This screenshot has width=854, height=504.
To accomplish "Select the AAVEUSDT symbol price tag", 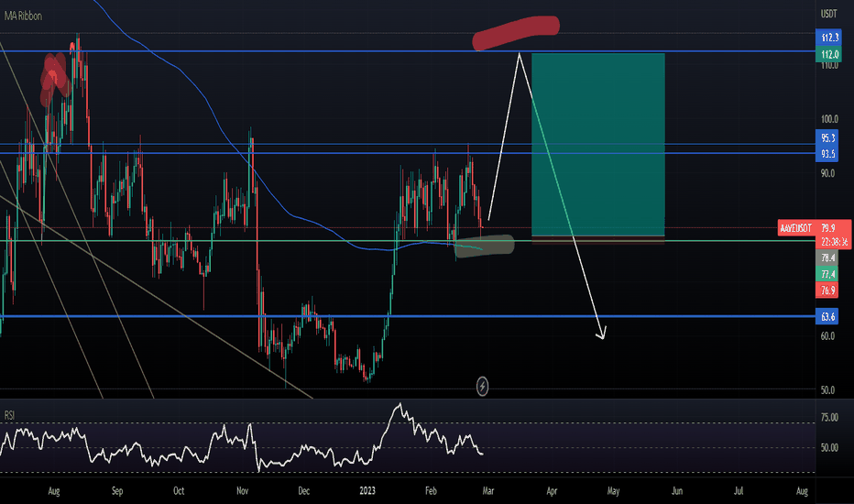I will 795,228.
